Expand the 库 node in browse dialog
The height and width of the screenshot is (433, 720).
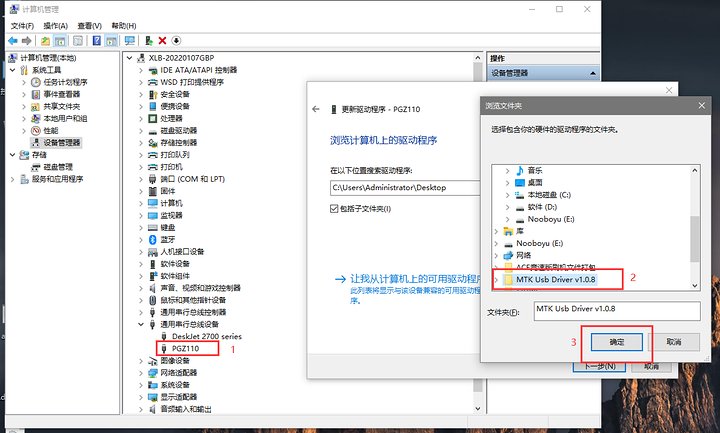[496, 231]
